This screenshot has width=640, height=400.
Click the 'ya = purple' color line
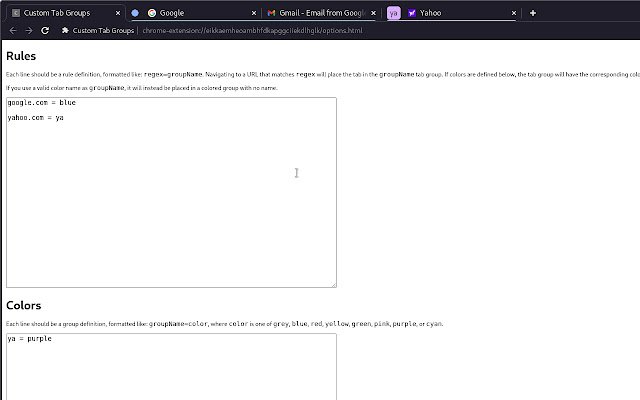point(29,339)
